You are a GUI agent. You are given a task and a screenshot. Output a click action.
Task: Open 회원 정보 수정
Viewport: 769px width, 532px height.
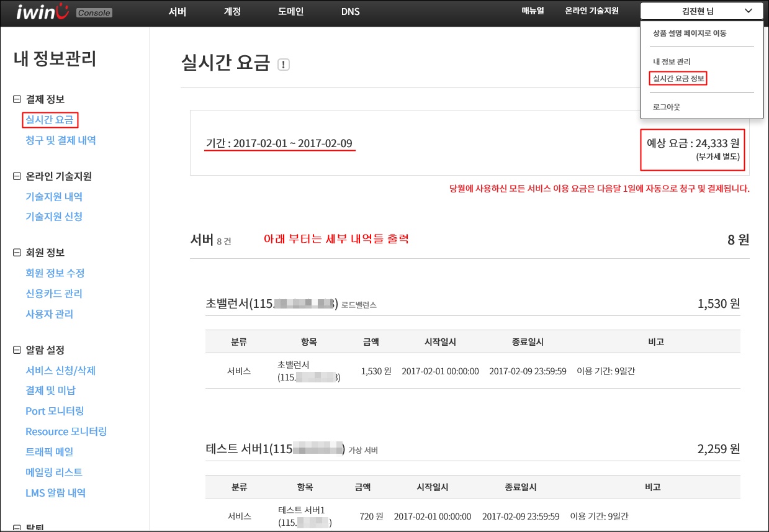coord(55,273)
